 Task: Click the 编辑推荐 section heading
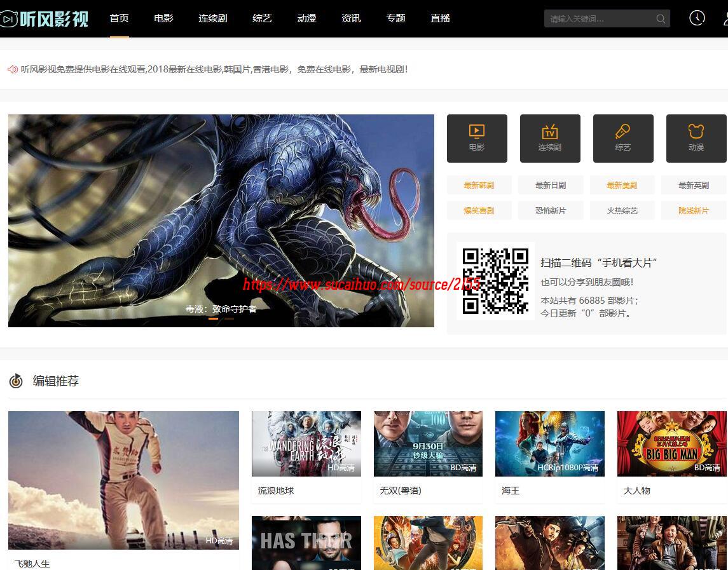(x=56, y=381)
